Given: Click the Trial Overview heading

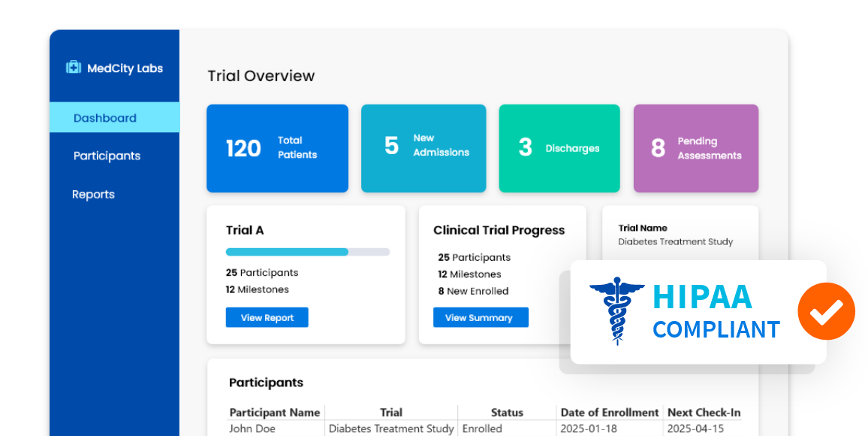Looking at the screenshot, I should click(261, 76).
